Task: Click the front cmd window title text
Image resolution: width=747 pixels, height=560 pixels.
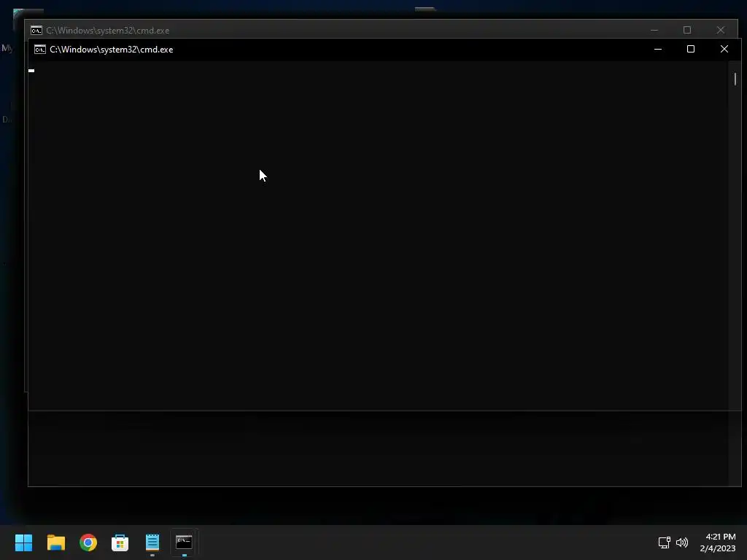Action: (112, 50)
